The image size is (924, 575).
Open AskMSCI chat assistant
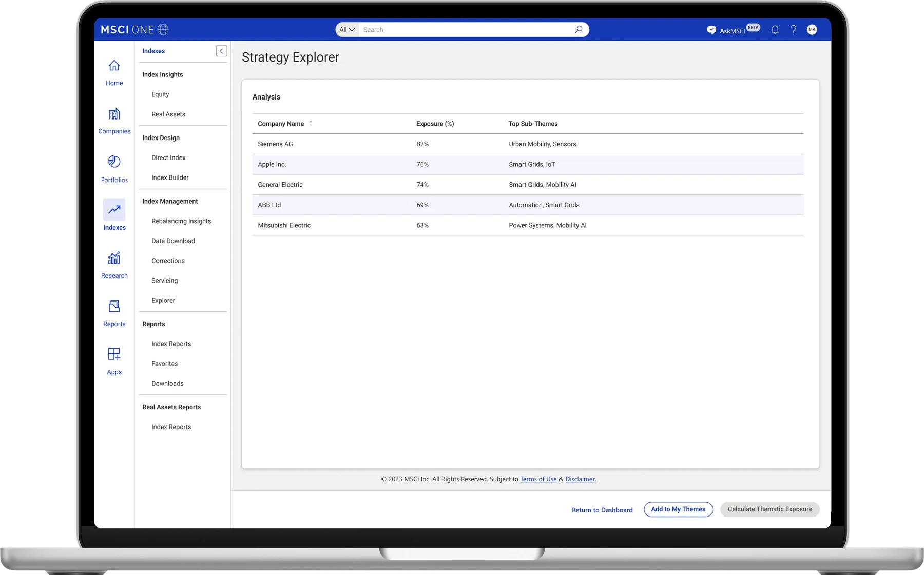[733, 30]
